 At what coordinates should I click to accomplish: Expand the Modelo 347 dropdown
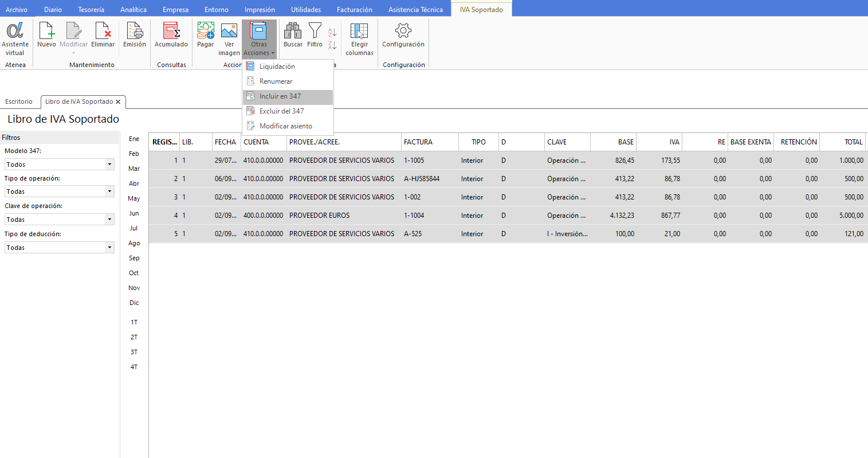click(x=109, y=165)
